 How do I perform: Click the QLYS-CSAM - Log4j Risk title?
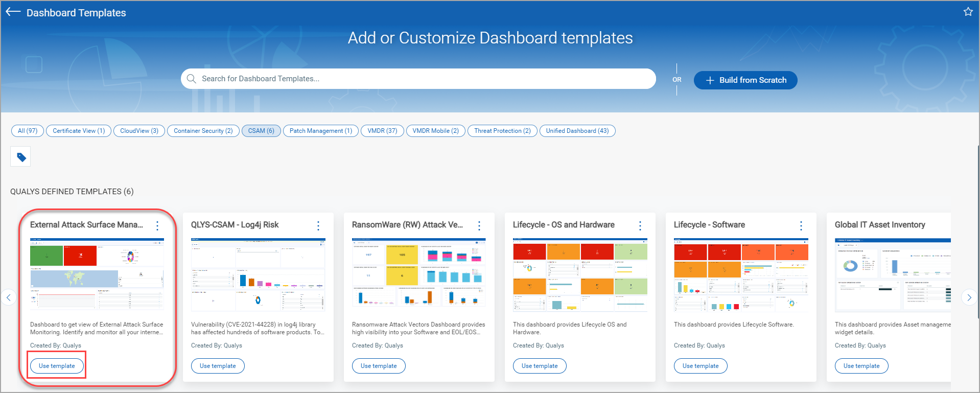pyautogui.click(x=235, y=225)
